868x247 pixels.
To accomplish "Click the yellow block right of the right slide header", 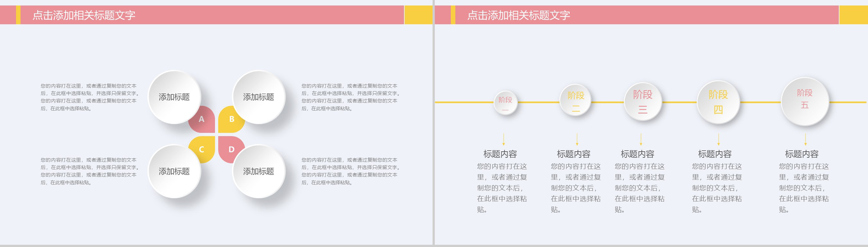I will [853, 15].
